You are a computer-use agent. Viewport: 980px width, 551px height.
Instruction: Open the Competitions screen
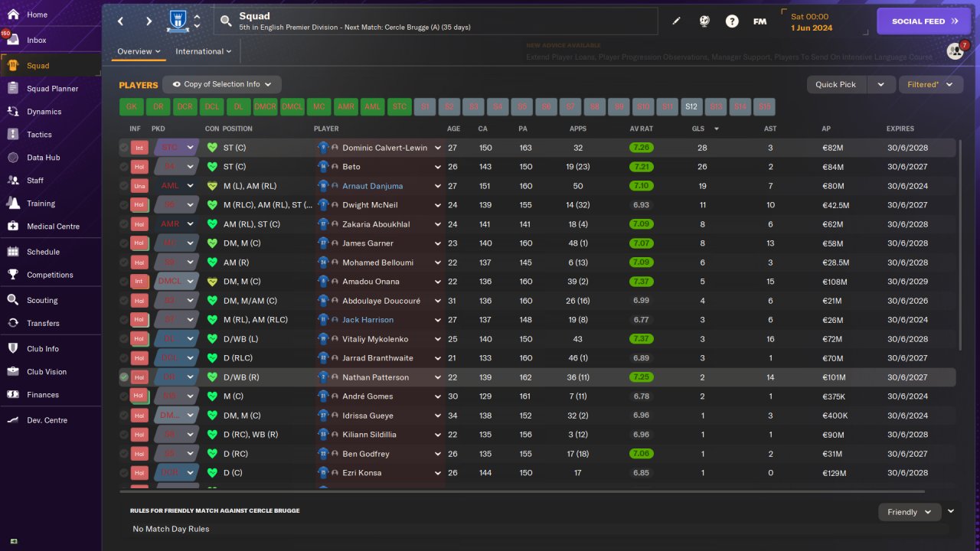coord(51,275)
